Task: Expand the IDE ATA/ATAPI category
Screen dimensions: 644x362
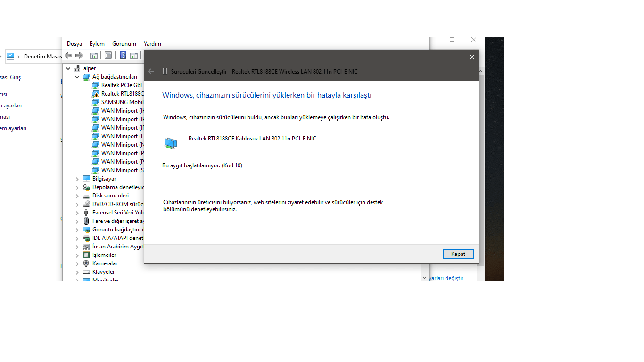Action: 77,238
